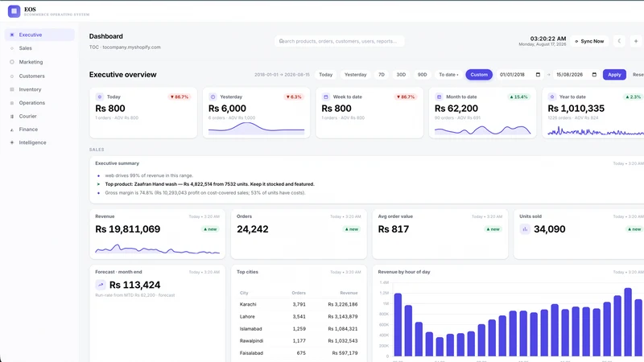The height and width of the screenshot is (362, 644).
Task: Choose the 7D date range
Action: 382,75
